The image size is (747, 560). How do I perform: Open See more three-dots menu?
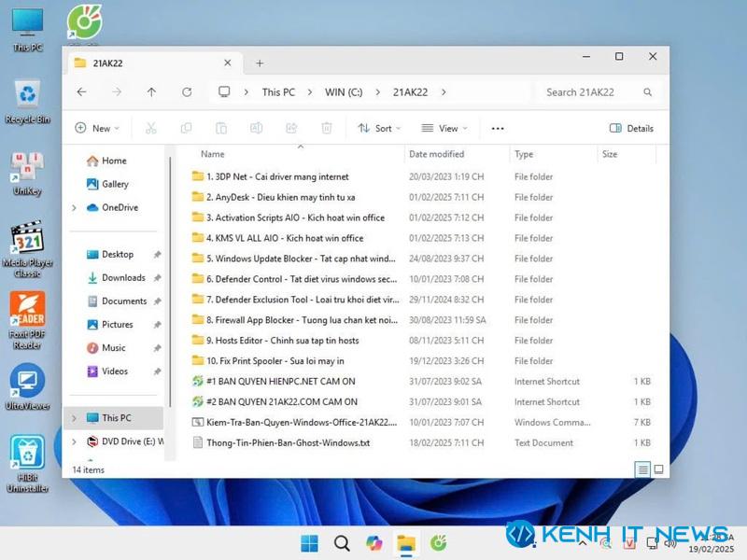point(498,128)
